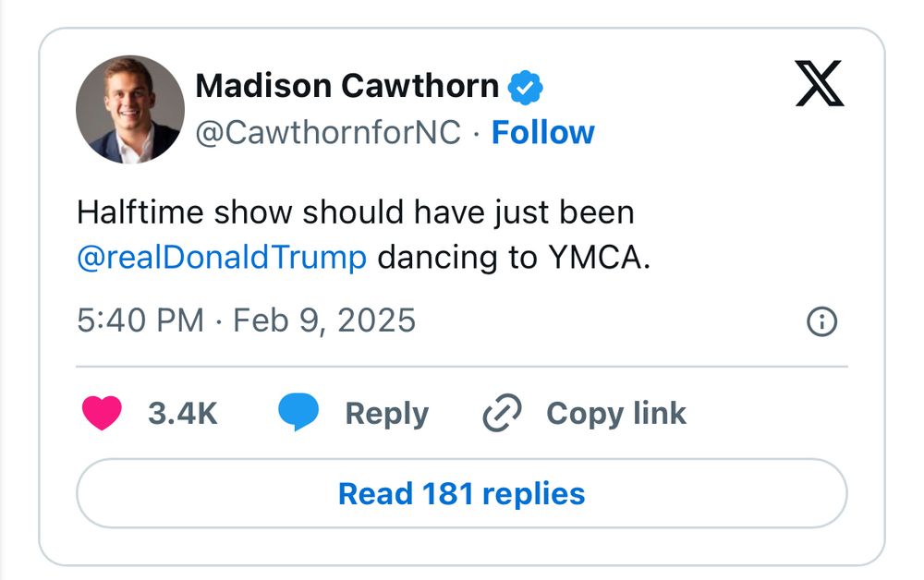Click the tweet's first line of text
The width and height of the screenshot is (924, 580).
click(x=356, y=212)
